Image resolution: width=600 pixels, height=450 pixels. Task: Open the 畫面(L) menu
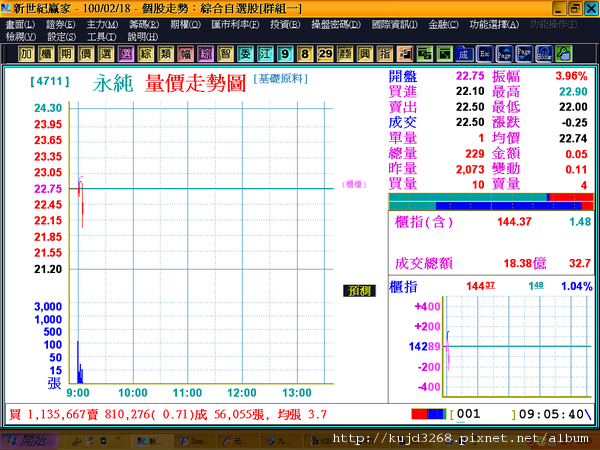click(x=20, y=25)
